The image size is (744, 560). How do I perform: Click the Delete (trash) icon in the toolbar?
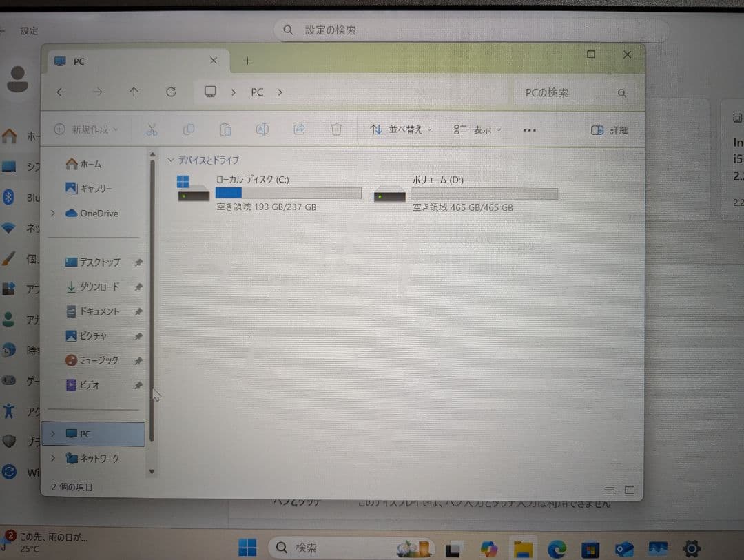click(x=336, y=129)
